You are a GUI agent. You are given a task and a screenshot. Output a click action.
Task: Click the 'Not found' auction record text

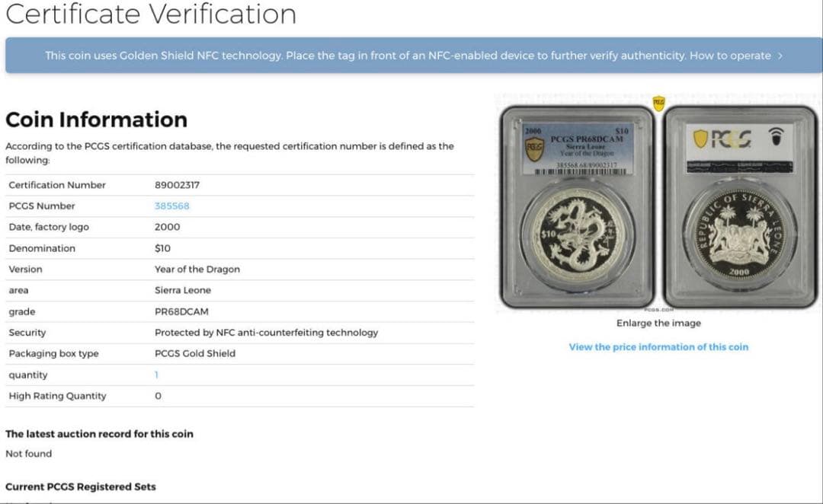coord(29,454)
